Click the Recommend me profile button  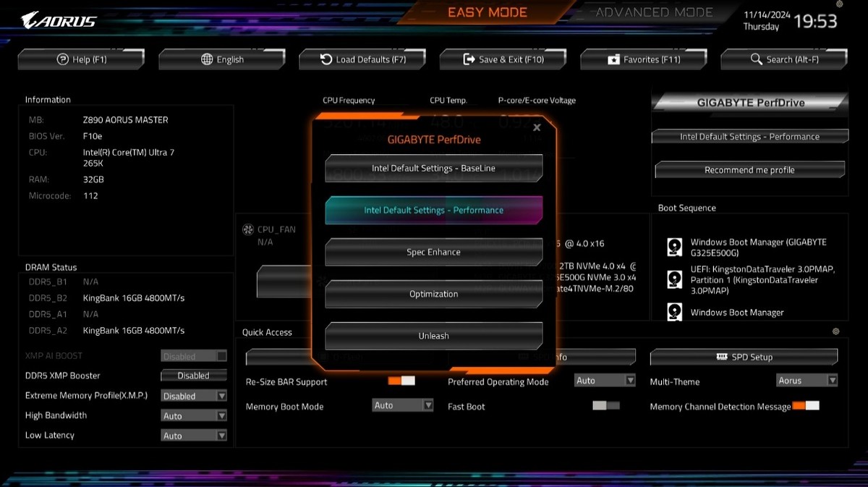click(749, 170)
